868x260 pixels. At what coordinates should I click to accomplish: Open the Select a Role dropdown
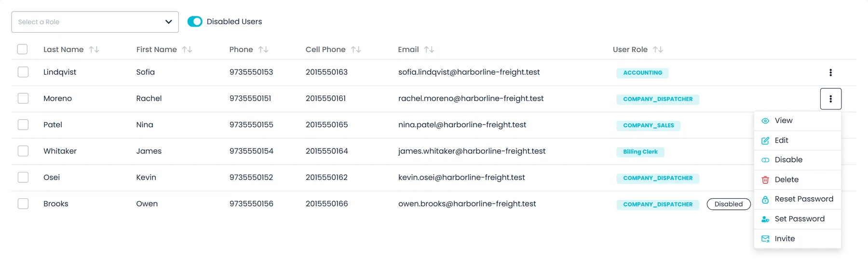pyautogui.click(x=95, y=22)
